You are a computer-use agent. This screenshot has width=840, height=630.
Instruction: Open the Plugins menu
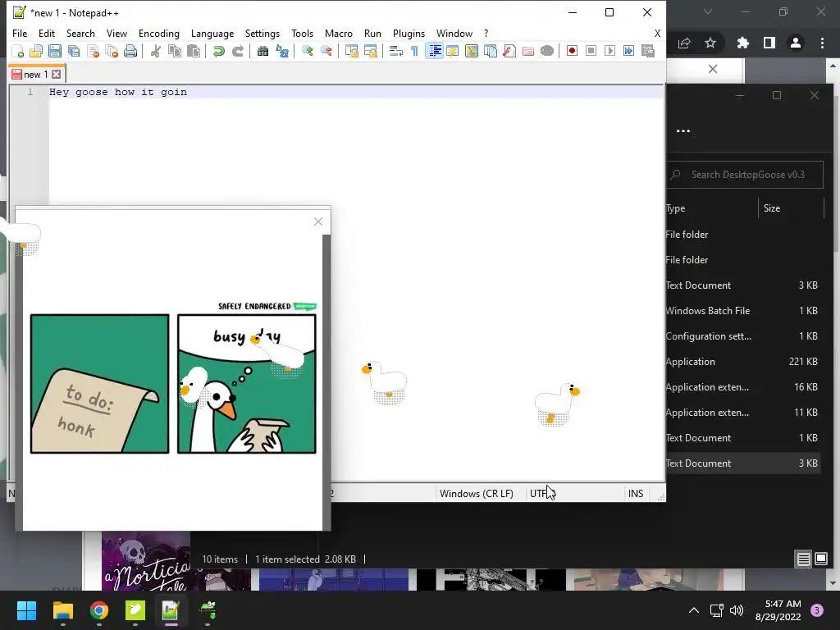click(x=409, y=33)
